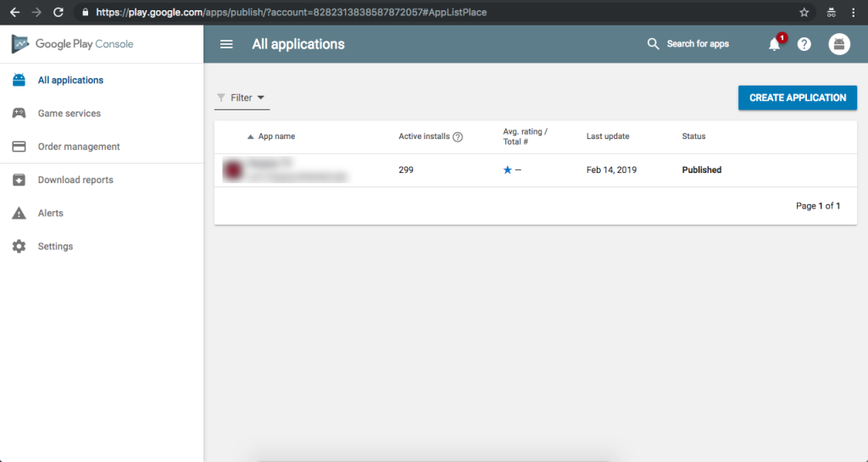
Task: Click the blurred app icon thumbnail
Action: point(231,170)
